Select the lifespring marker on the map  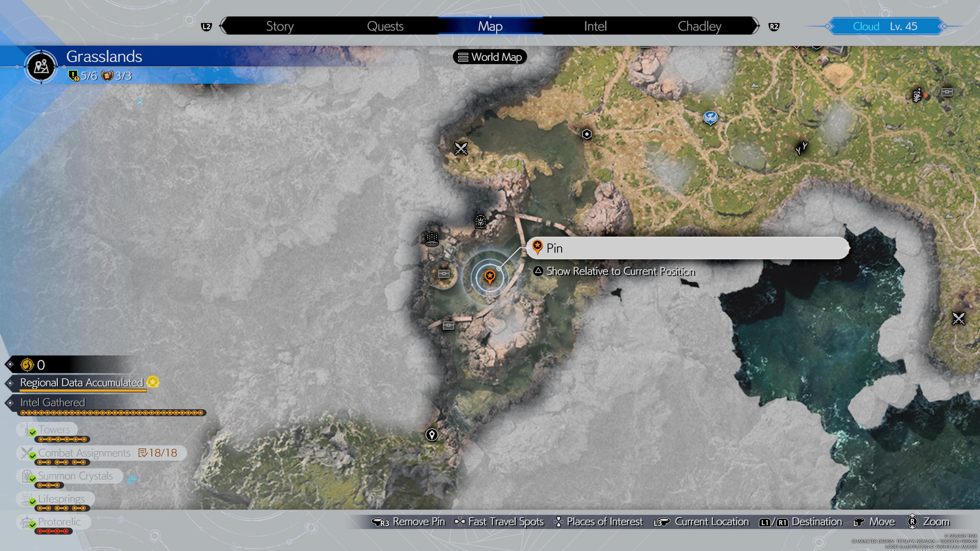tap(432, 239)
